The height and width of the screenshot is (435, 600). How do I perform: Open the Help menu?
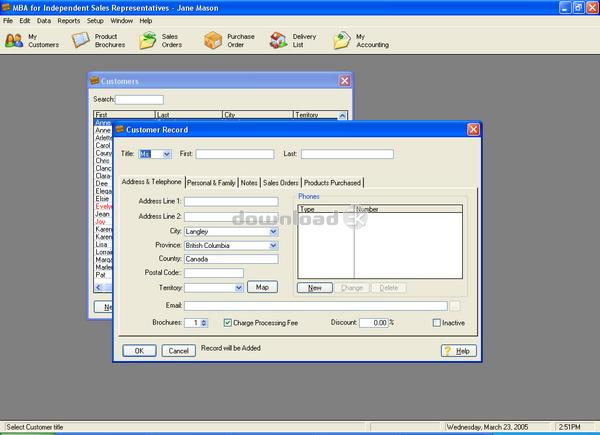145,21
